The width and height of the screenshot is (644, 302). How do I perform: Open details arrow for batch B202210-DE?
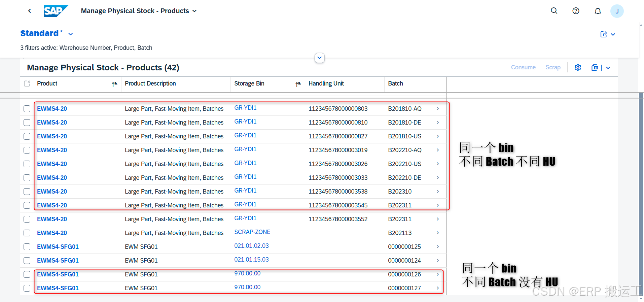click(438, 177)
